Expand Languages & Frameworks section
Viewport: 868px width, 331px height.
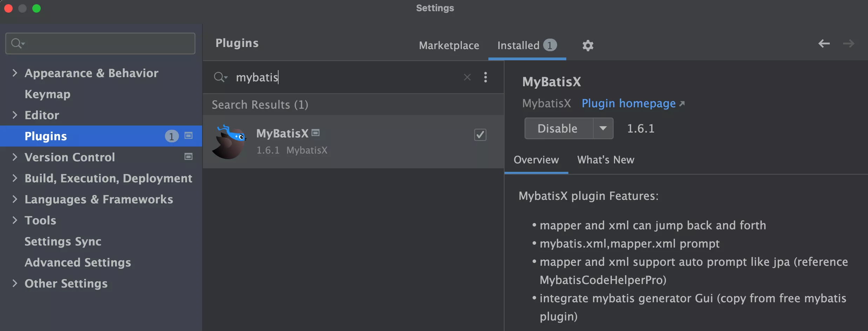coord(15,199)
